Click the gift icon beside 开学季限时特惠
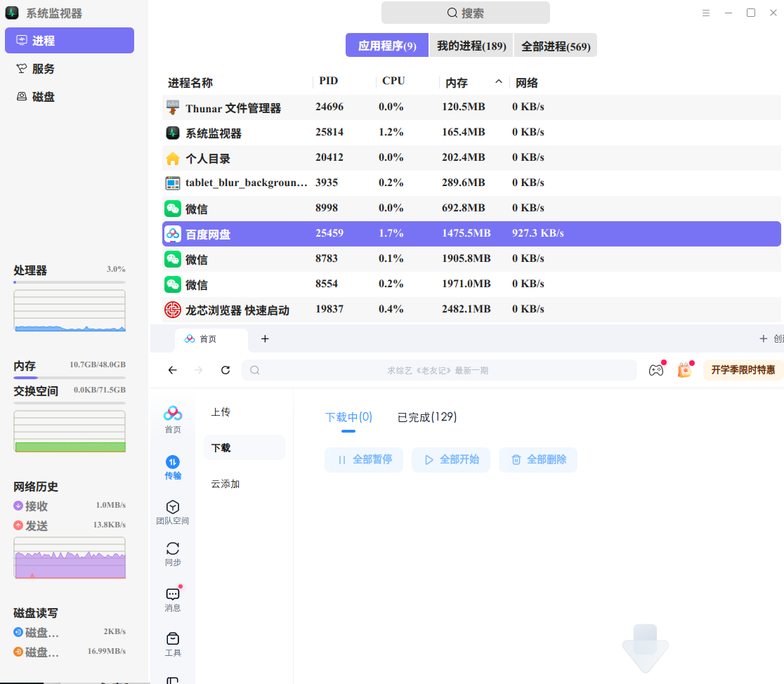This screenshot has width=784, height=684. click(684, 370)
